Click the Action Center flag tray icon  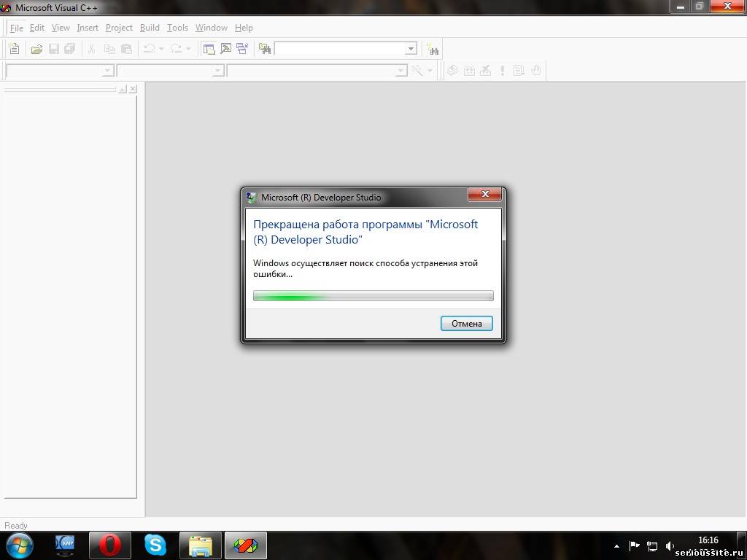tap(634, 545)
